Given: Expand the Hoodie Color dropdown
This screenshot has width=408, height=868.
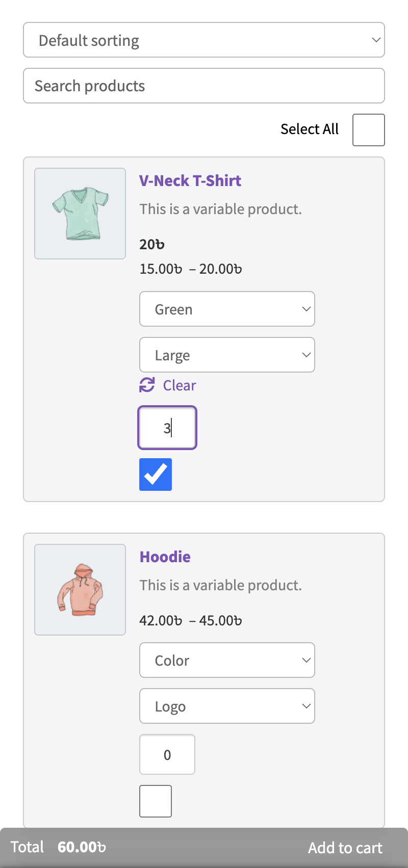Looking at the screenshot, I should coord(227,660).
